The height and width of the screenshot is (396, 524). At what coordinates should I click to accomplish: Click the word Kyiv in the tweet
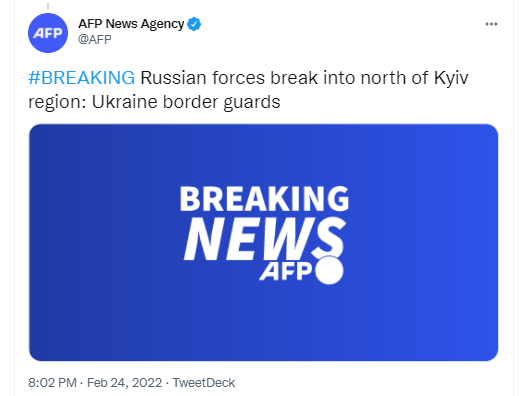[451, 78]
